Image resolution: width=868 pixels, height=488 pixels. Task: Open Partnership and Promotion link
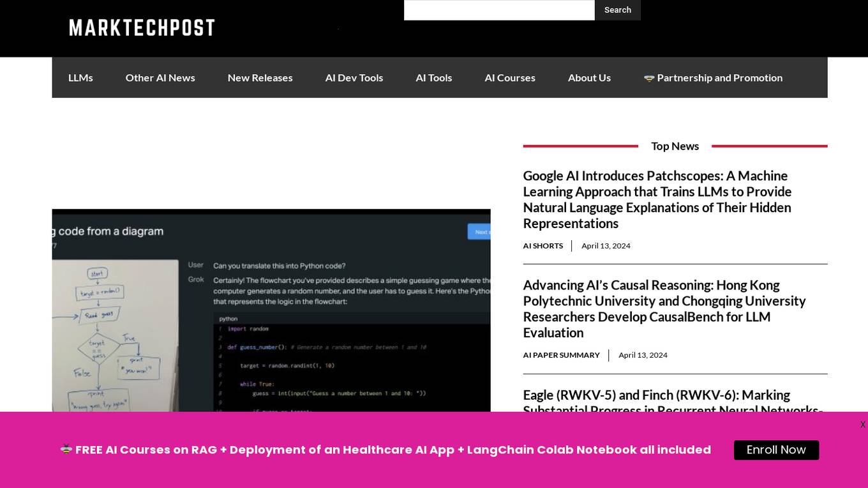pos(713,77)
